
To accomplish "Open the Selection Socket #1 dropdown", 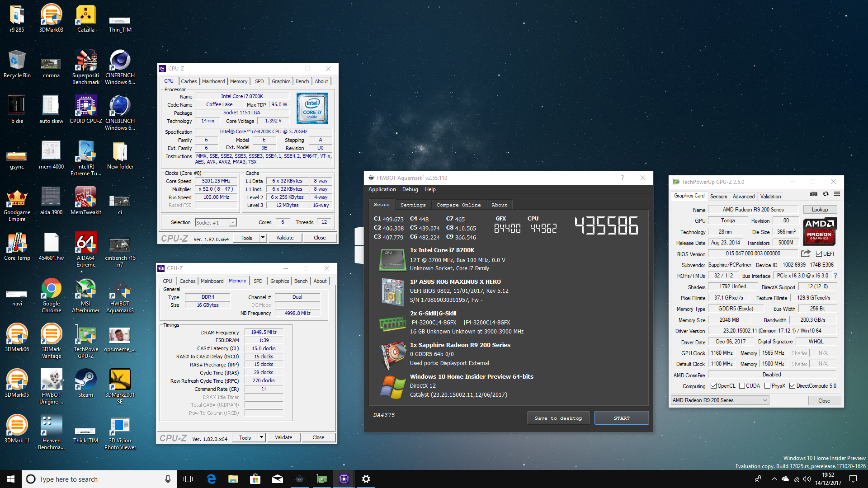I will (x=216, y=222).
